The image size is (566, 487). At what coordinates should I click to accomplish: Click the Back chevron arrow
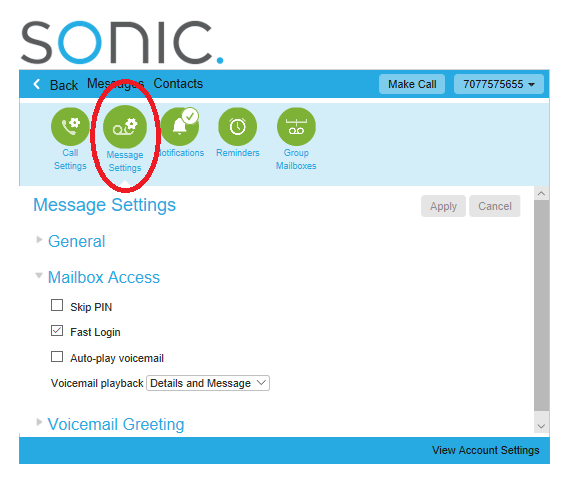(37, 84)
